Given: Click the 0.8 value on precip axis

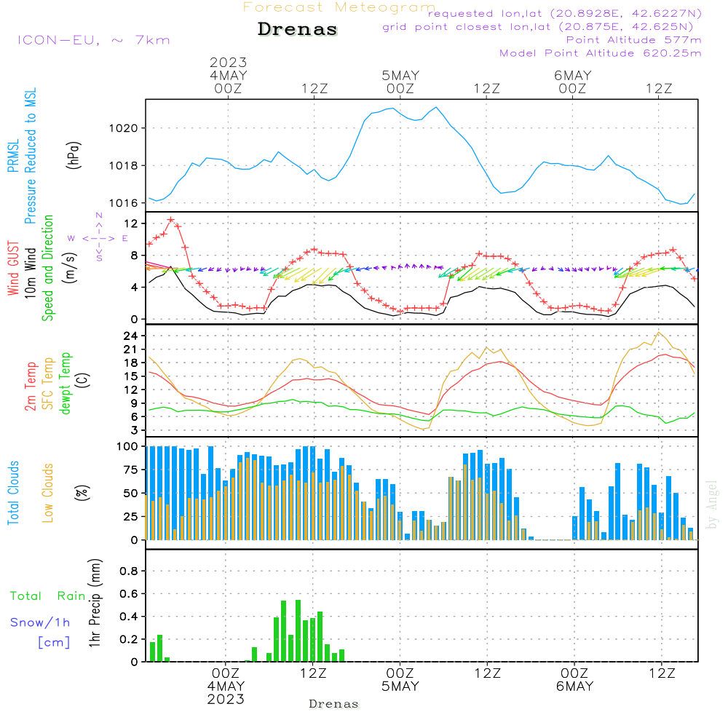Looking at the screenshot, I should 129,571.
